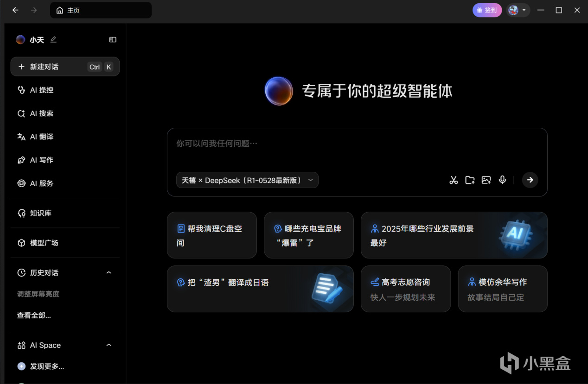Click the 签到 check-in button
Viewport: 588px width, 384px height.
pos(487,10)
